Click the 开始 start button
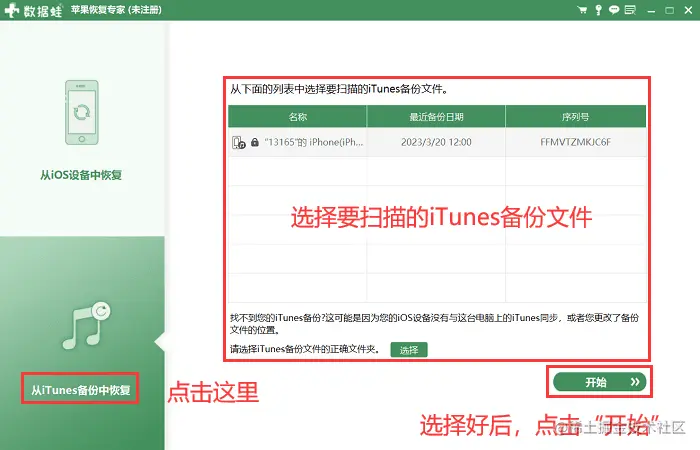The height and width of the screenshot is (450, 700). [600, 382]
